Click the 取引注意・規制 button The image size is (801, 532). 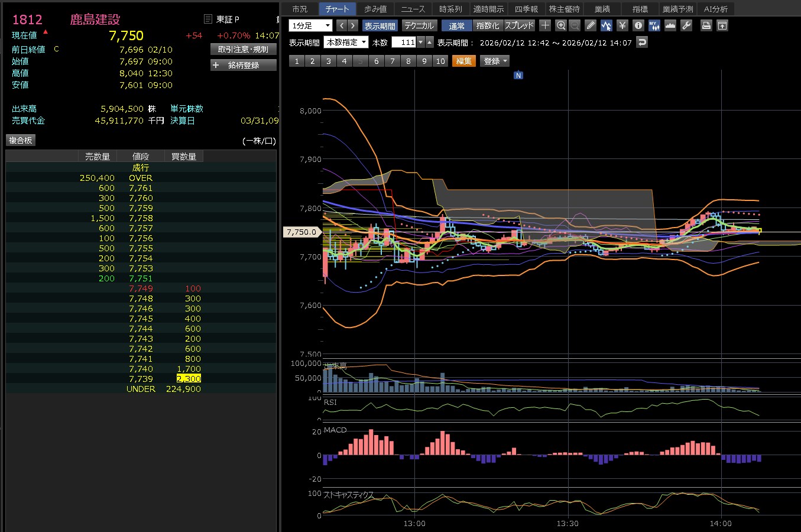(244, 50)
